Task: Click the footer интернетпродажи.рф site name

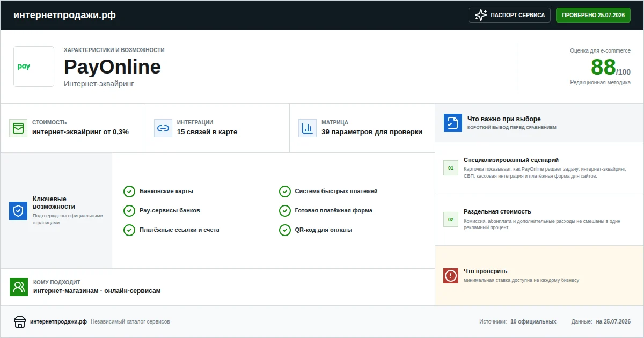Action: click(x=58, y=321)
